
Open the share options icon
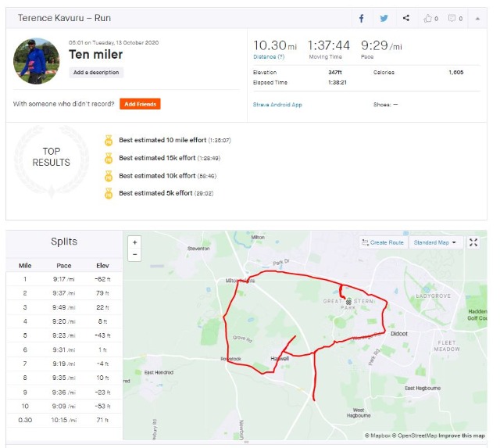tap(406, 18)
